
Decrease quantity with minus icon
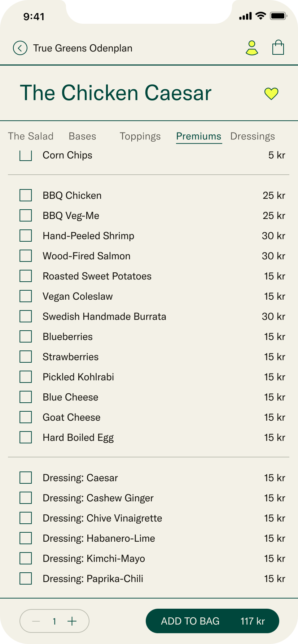click(x=36, y=621)
